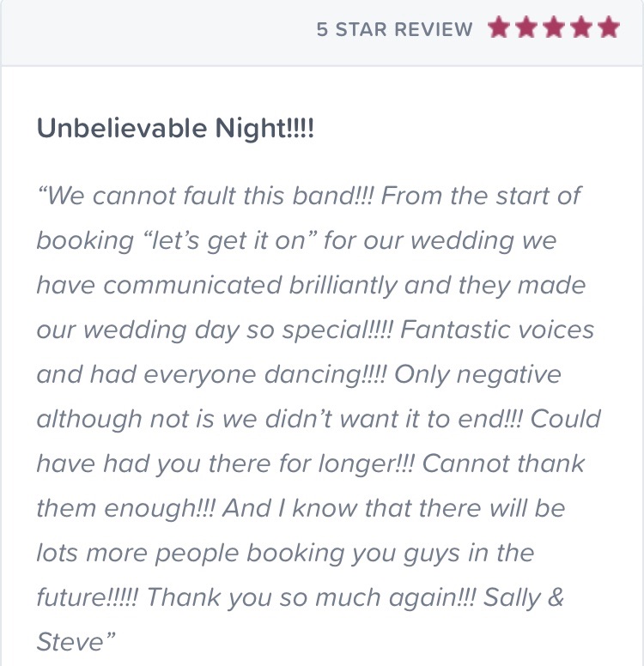
Task: Click the text "and had everyone dancing!!!!"
Action: 212,374
